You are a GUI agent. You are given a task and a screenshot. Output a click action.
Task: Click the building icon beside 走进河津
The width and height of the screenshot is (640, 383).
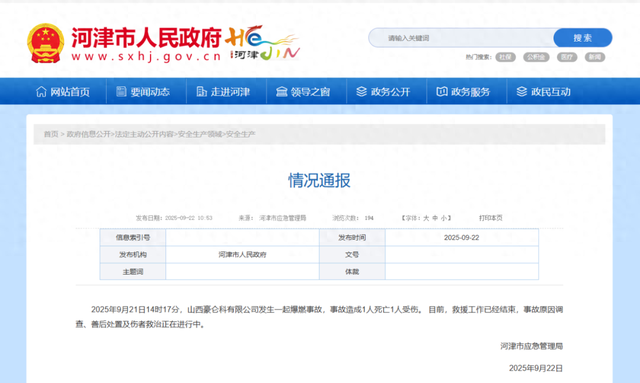click(201, 91)
